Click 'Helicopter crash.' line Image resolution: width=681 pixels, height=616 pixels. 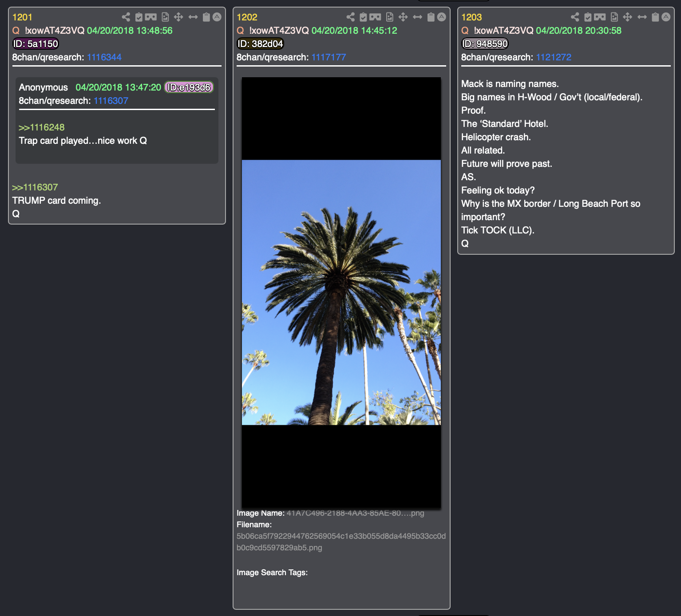pyautogui.click(x=496, y=137)
